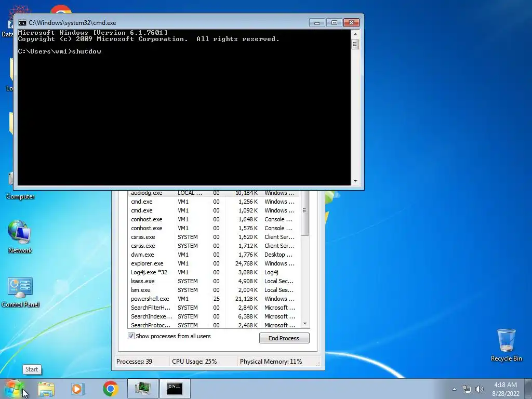Screen dimensions: 532x399
Task: Open the volume speaker tray icon
Action: [479, 389]
